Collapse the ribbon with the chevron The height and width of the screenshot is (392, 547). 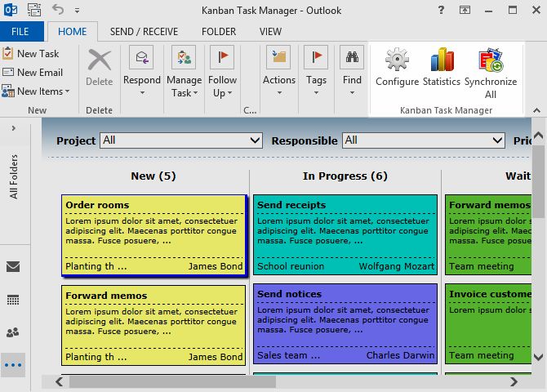coord(536,110)
